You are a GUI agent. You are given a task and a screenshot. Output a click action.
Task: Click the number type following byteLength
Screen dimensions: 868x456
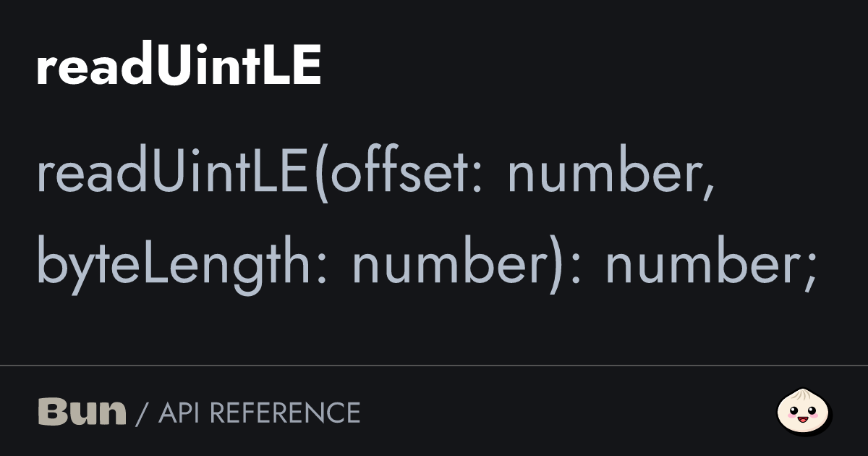click(x=448, y=265)
